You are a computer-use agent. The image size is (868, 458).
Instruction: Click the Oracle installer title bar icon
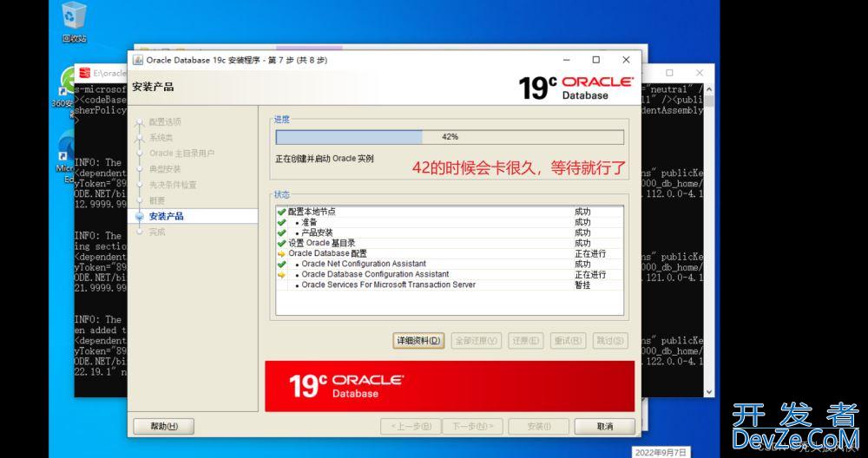138,60
